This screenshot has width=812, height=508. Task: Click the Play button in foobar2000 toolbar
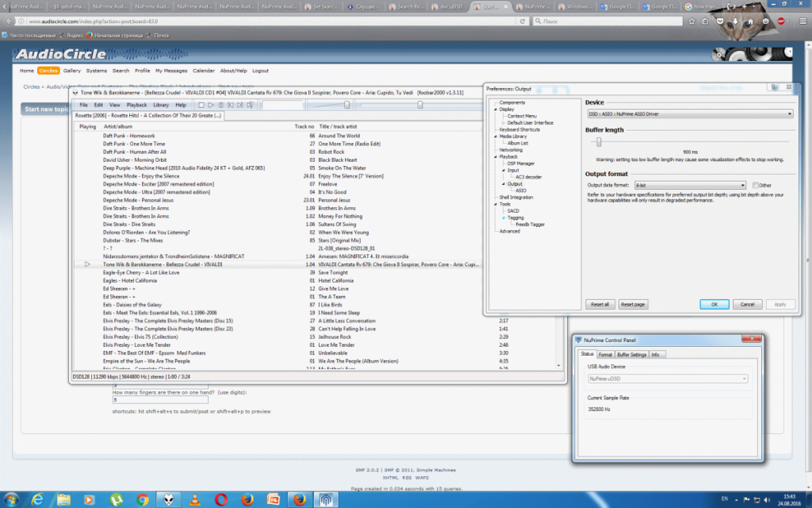[211, 106]
